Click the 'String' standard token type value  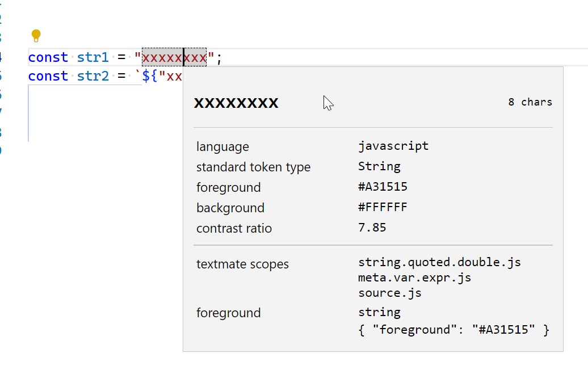click(x=379, y=166)
